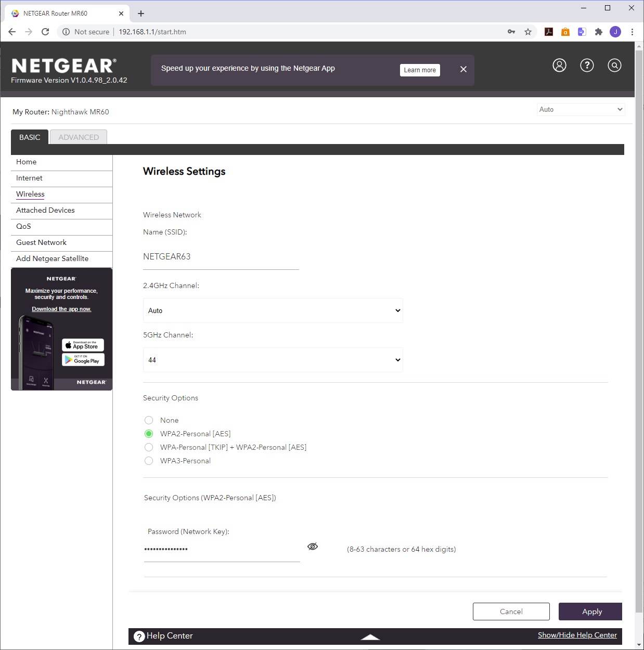This screenshot has height=650, width=644.
Task: Tap the Google Play download badge
Action: point(83,360)
